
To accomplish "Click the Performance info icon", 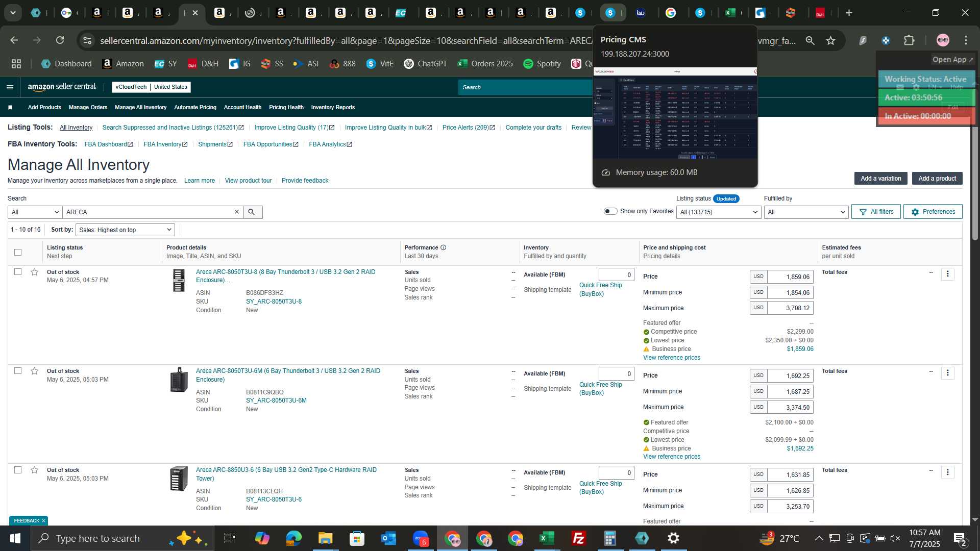I will 443,247.
